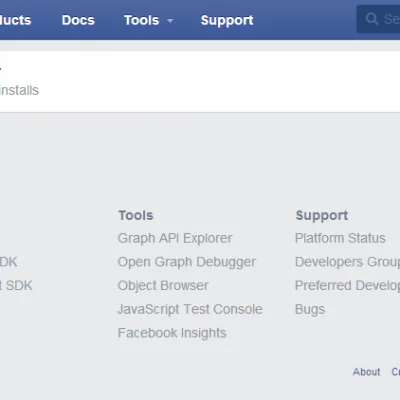The width and height of the screenshot is (400, 400).
Task: Focus the search input field
Action: pyautogui.click(x=378, y=19)
